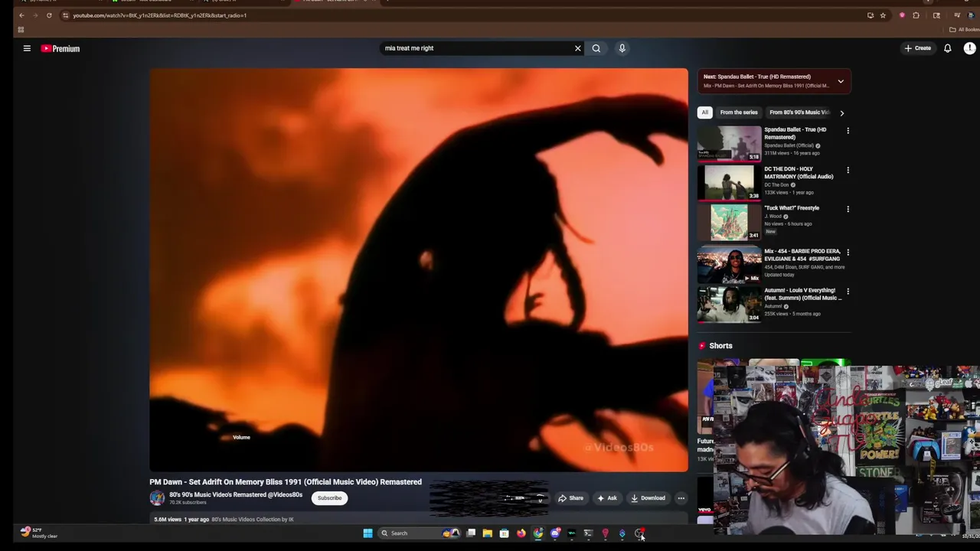Screen dimensions: 980x551
Task: Clear the search box text
Action: click(578, 48)
